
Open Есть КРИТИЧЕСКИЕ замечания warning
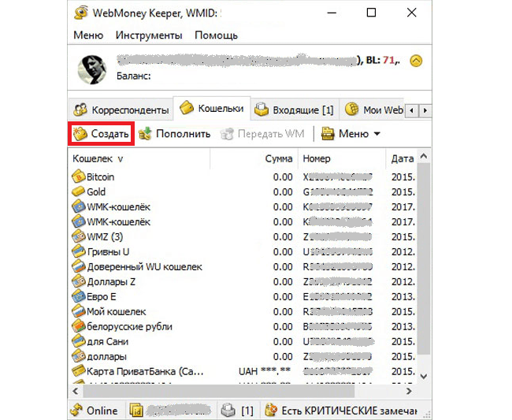(x=341, y=411)
